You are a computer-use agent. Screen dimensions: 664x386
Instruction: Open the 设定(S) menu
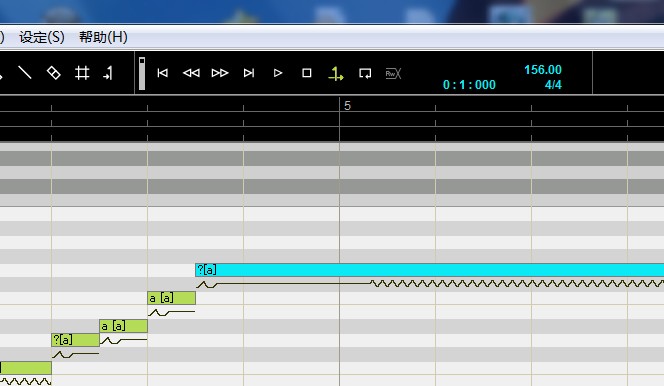pyautogui.click(x=42, y=37)
